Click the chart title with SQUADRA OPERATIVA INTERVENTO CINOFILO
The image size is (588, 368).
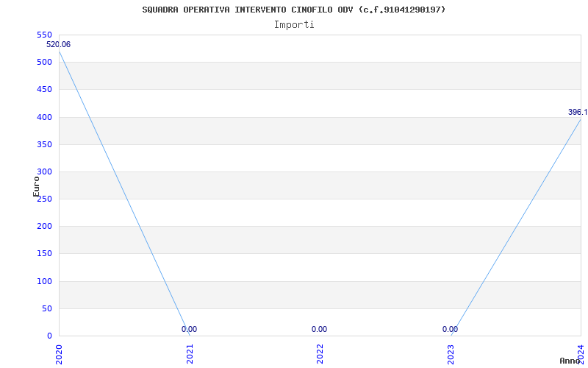click(294, 10)
